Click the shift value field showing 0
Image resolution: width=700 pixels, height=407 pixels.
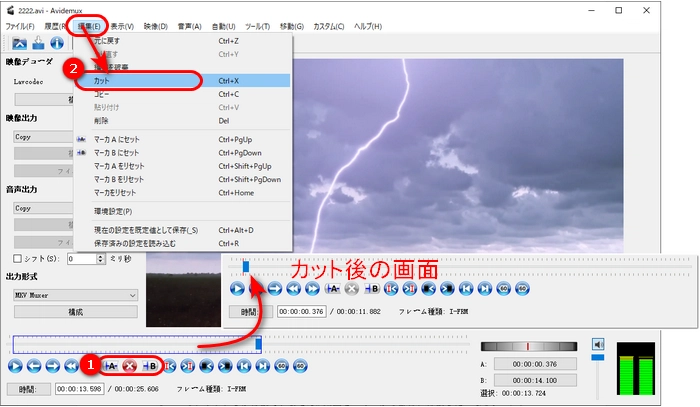pos(82,259)
